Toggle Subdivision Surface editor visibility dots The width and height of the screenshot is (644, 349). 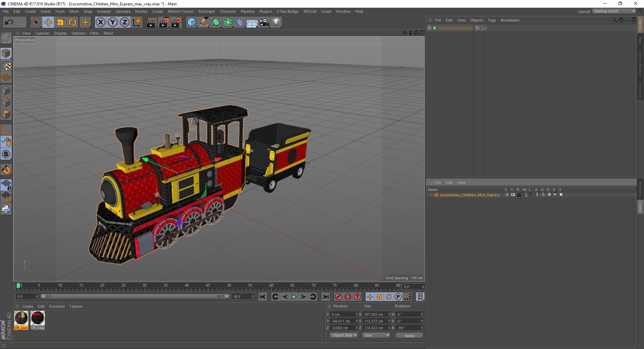pos(482,28)
